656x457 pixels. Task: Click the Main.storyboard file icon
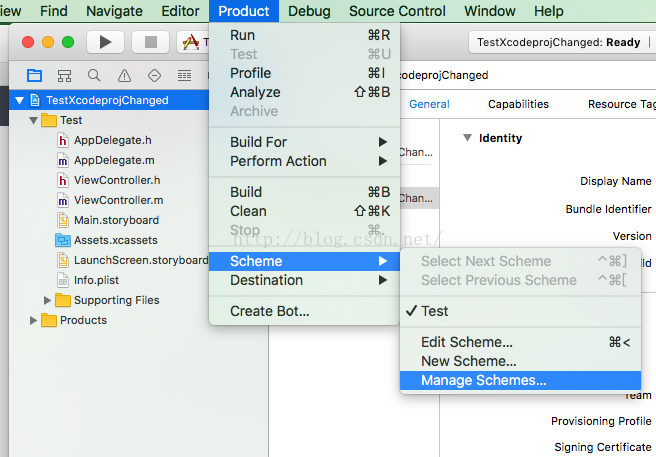[63, 220]
